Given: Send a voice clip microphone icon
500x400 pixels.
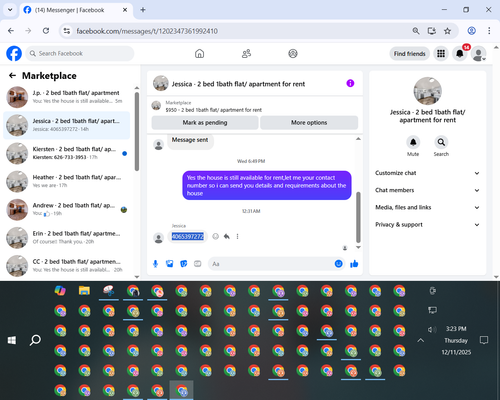Looking at the screenshot, I should (x=155, y=264).
